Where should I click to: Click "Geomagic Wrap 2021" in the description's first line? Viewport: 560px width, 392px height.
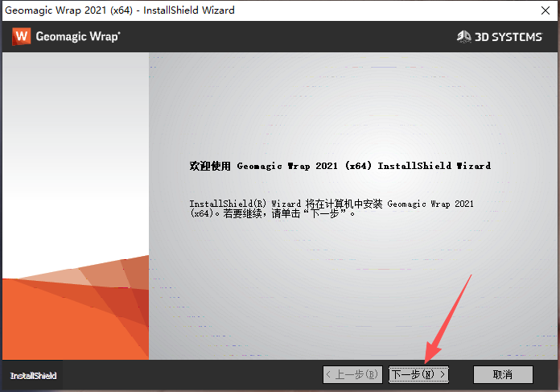click(x=430, y=204)
